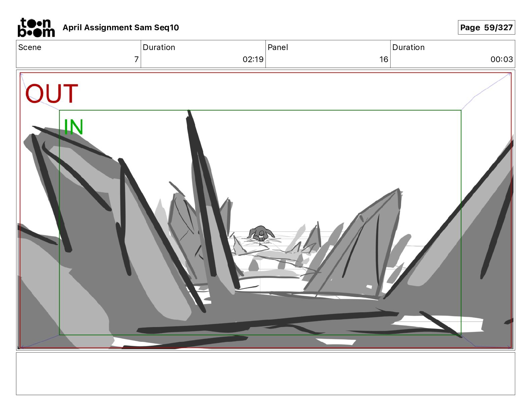Click the 'Panel' header label
The width and height of the screenshot is (532, 411).
point(278,47)
